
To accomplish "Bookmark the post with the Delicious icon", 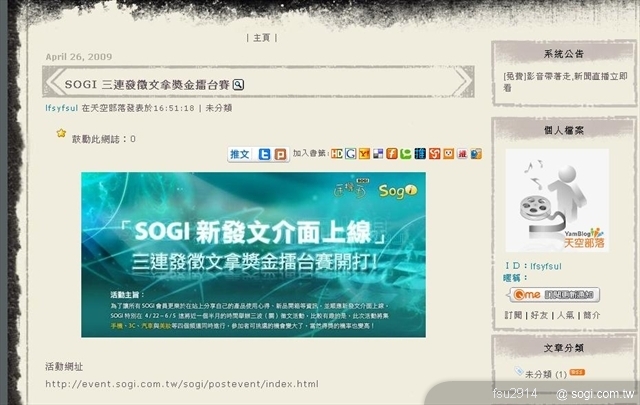I will coord(378,154).
